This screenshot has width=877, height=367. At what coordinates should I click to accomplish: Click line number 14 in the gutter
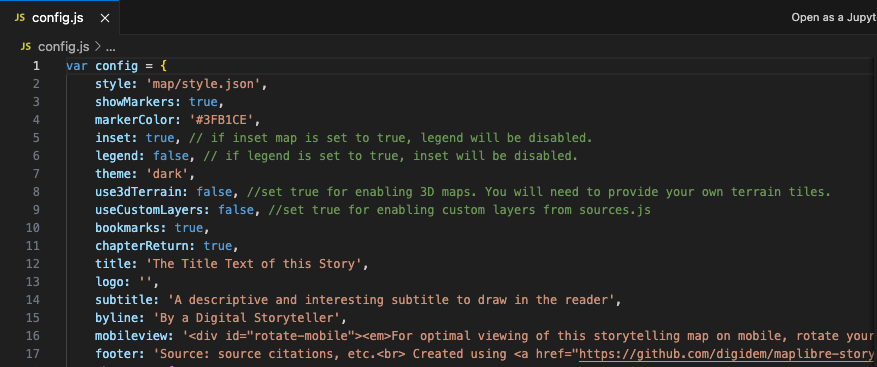pyautogui.click(x=33, y=300)
